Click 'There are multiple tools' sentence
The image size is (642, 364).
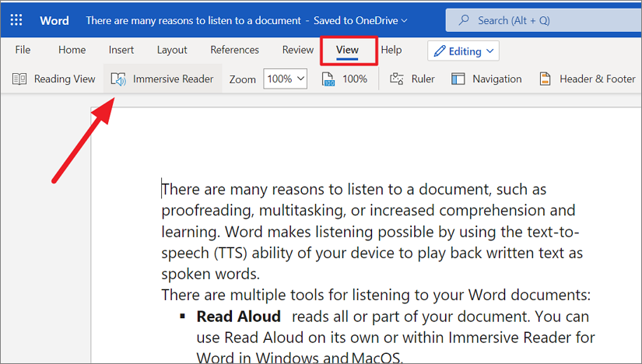point(376,295)
